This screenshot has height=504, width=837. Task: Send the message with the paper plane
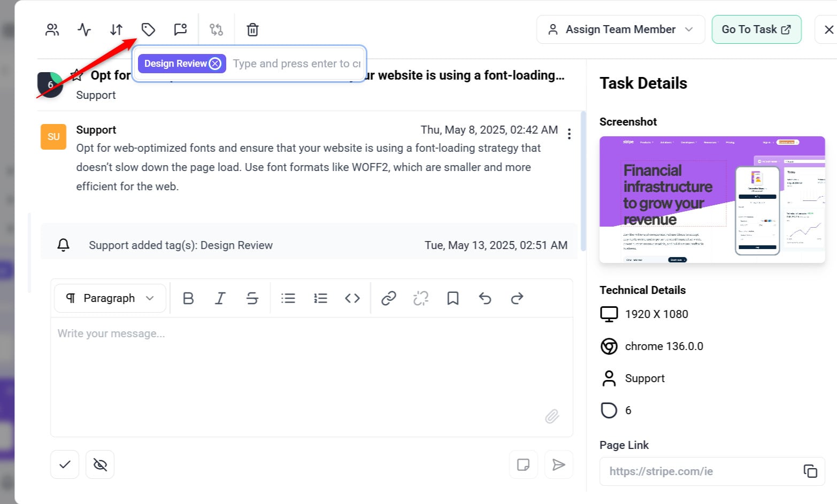tap(558, 464)
